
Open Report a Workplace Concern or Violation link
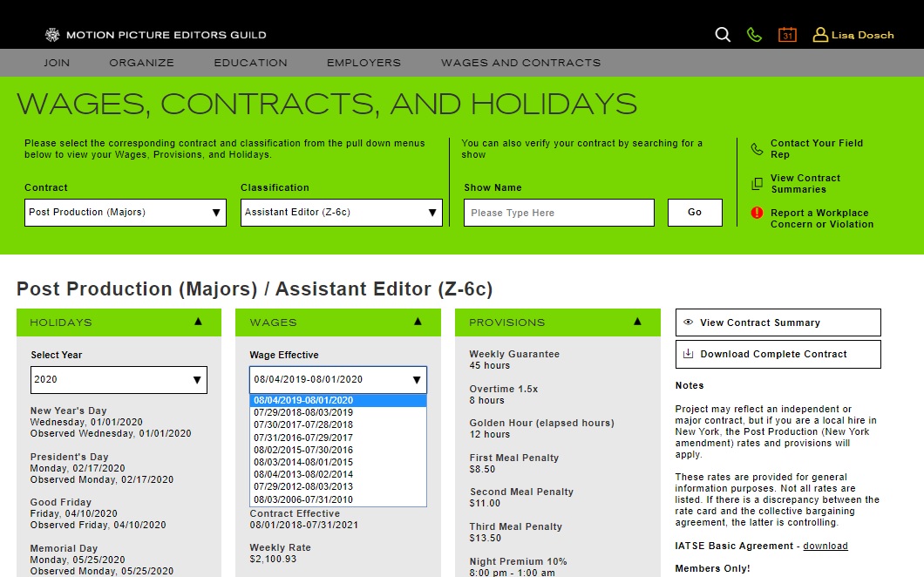(822, 219)
